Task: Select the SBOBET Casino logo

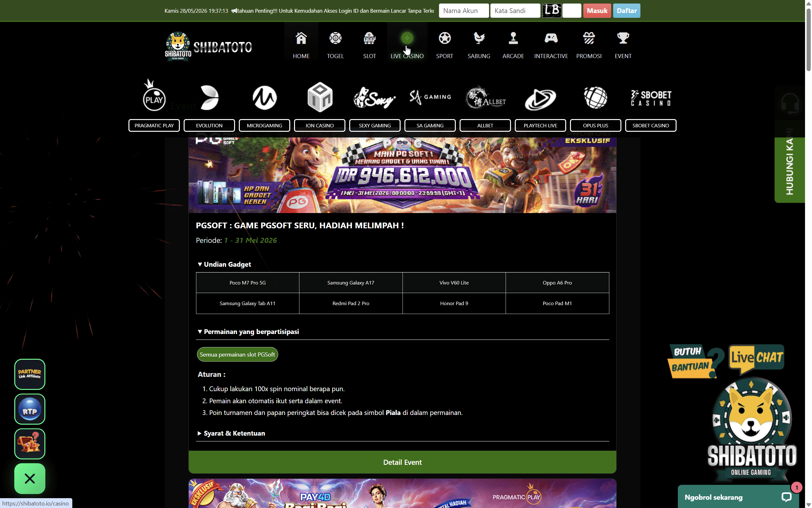Action: click(x=651, y=98)
